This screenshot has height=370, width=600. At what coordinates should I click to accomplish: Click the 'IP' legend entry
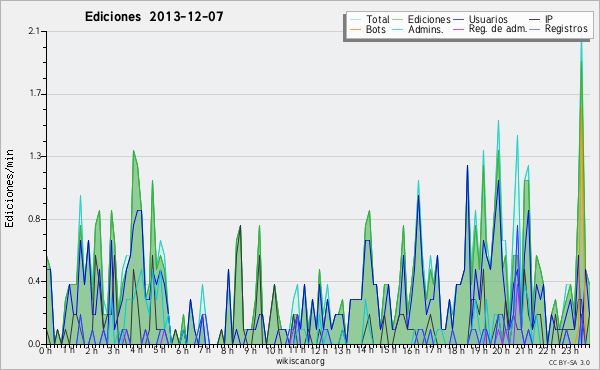point(541,19)
